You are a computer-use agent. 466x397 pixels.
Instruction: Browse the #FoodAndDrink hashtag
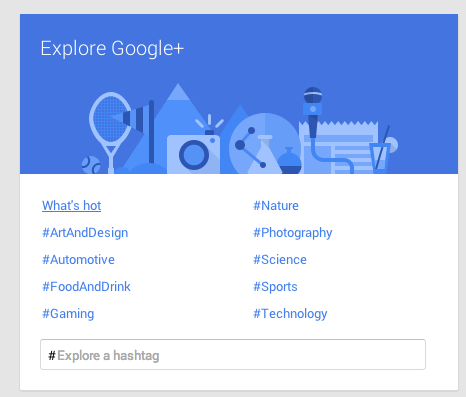point(86,287)
